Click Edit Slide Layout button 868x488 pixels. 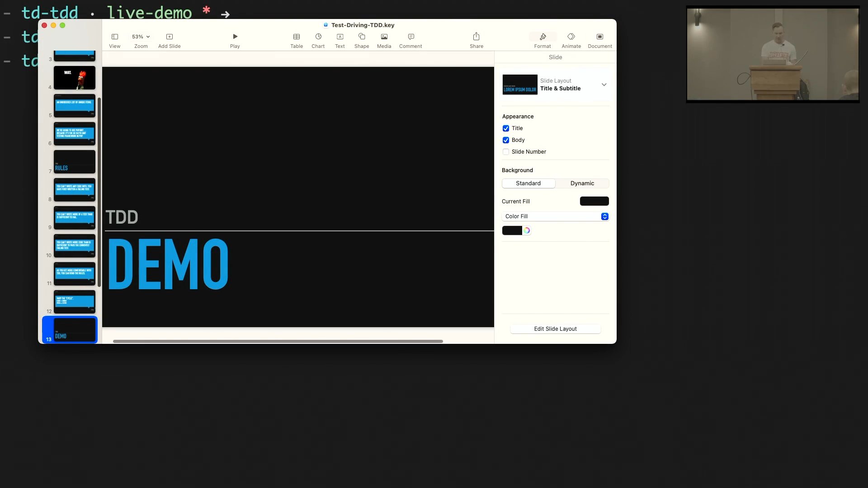tap(555, 329)
